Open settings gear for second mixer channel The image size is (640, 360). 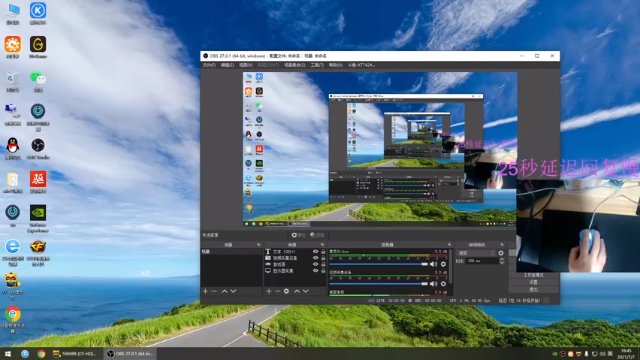click(443, 284)
